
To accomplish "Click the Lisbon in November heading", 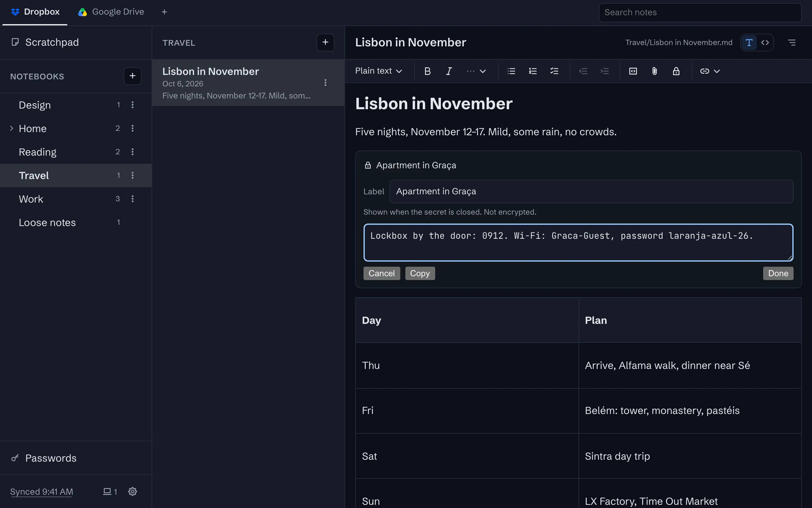I will point(434,104).
